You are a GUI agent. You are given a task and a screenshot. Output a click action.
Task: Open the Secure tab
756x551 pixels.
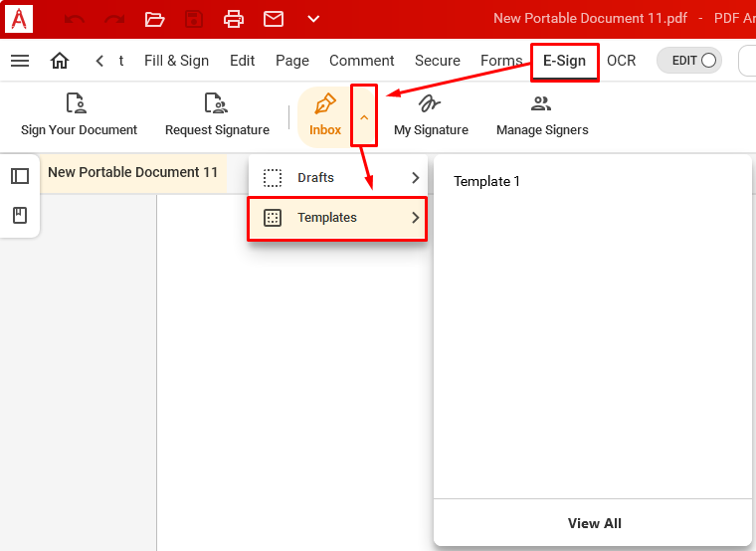438,61
